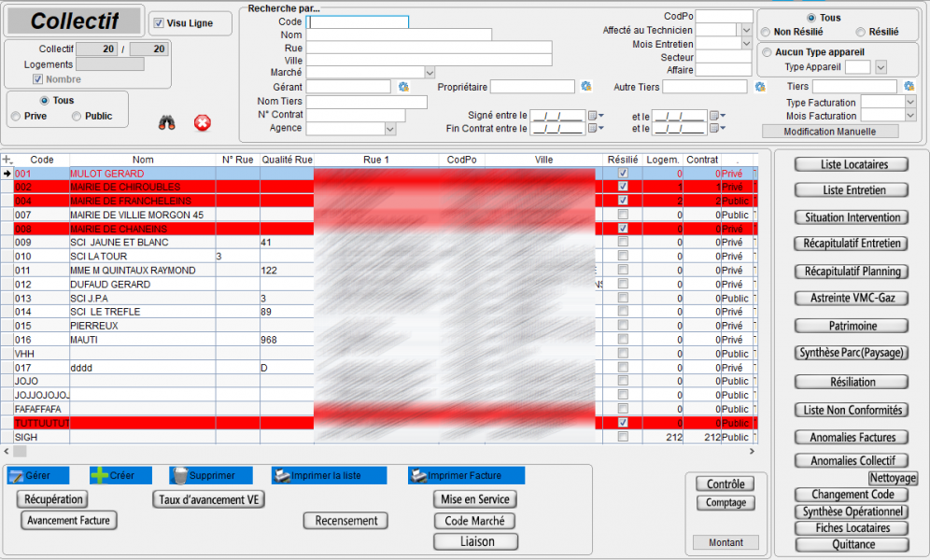Click the Liaison button
Image resolution: width=930 pixels, height=560 pixels.
(476, 541)
